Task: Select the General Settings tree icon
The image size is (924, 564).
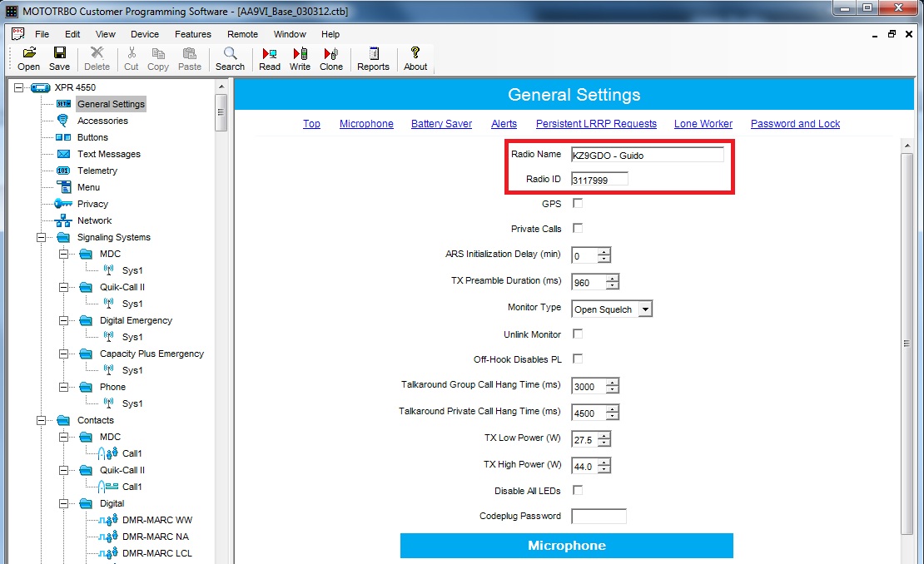Action: click(63, 104)
